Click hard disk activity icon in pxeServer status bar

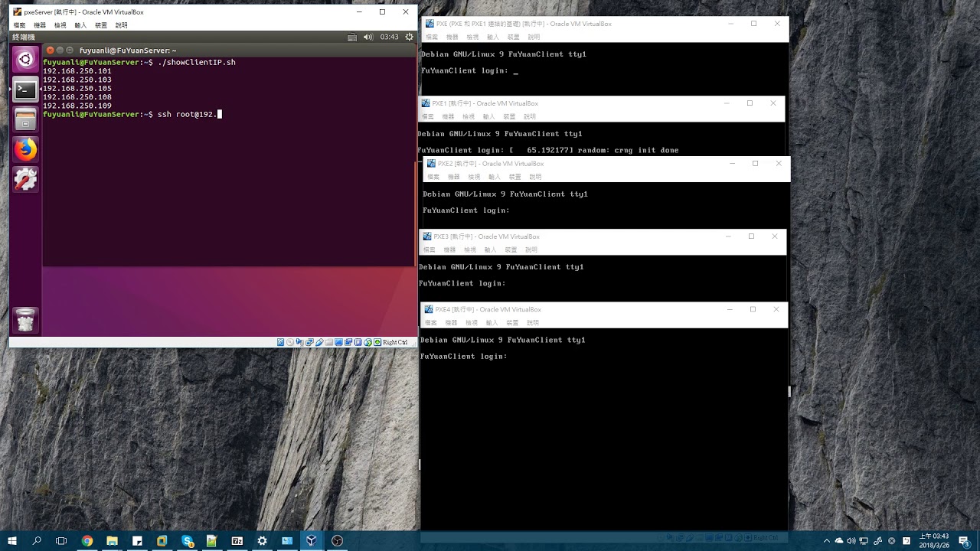pos(280,342)
